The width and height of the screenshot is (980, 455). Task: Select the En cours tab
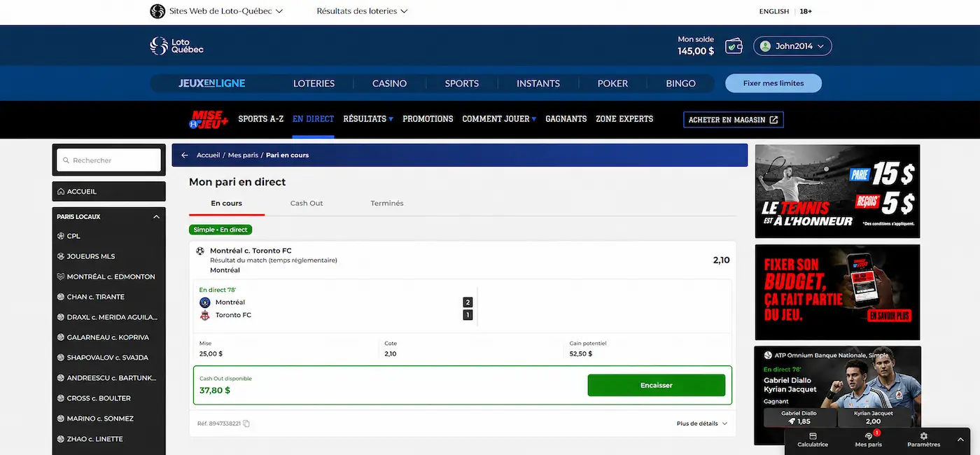(227, 203)
